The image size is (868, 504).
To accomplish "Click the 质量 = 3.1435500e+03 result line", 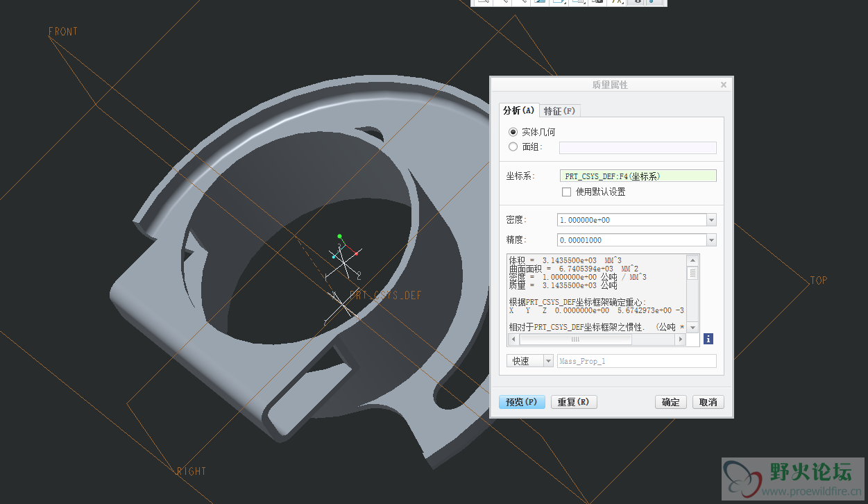I will (x=563, y=286).
